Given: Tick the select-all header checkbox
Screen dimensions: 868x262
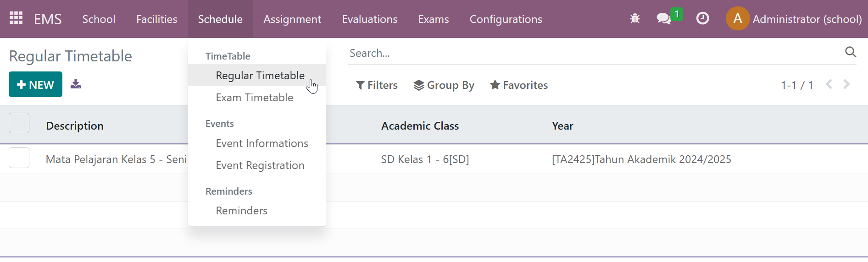Looking at the screenshot, I should (x=19, y=123).
